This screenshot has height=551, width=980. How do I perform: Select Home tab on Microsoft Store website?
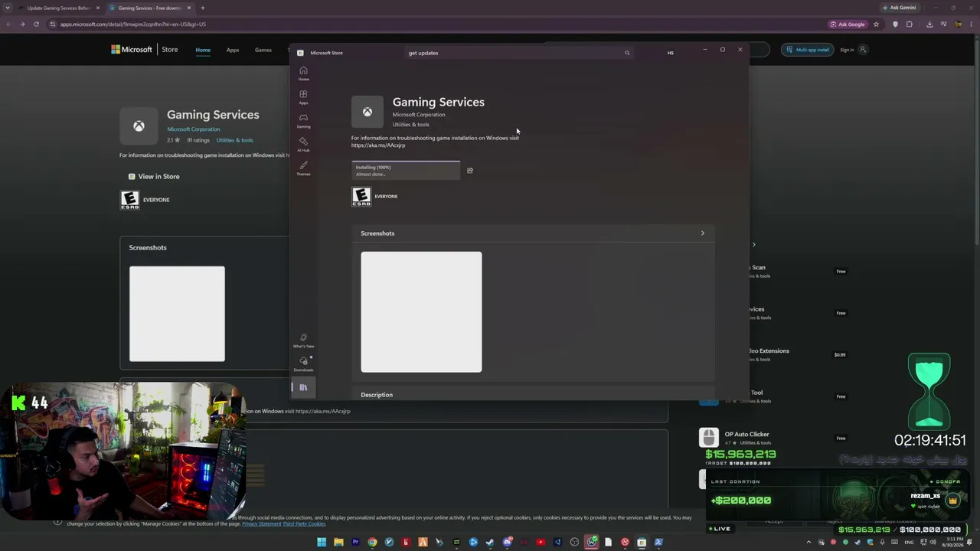[x=203, y=50]
